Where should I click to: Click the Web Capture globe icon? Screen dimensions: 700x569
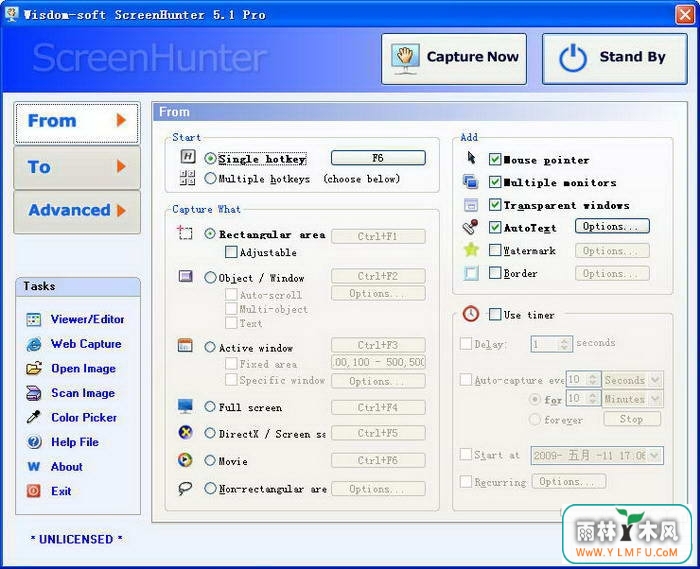(x=34, y=344)
